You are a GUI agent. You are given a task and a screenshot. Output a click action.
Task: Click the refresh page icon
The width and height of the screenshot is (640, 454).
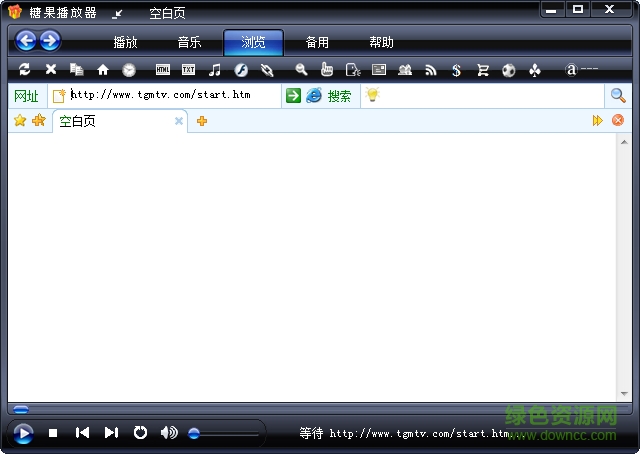[24, 70]
